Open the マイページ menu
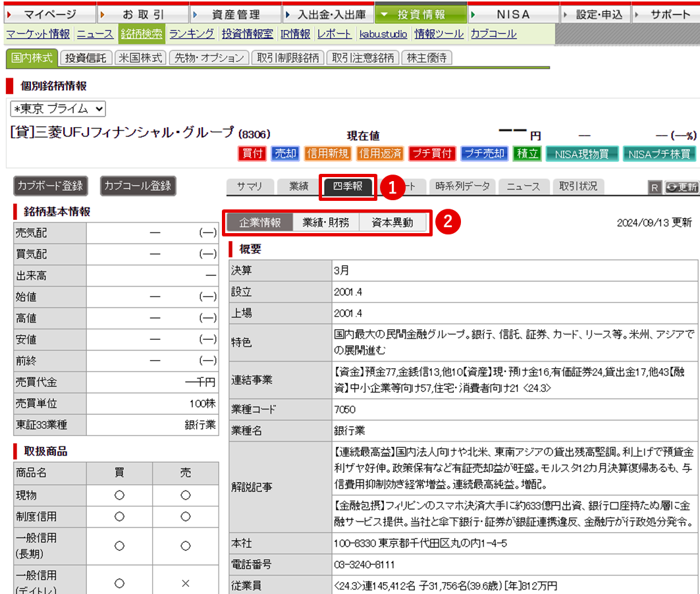 [49, 14]
